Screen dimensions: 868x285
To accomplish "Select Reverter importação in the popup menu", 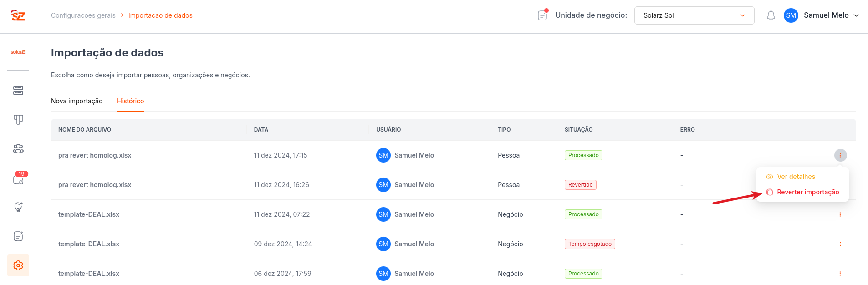I will 807,192.
